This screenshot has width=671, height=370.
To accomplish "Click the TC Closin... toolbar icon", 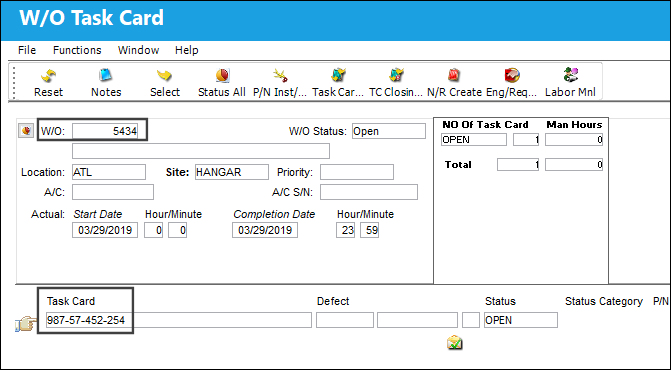I will tap(396, 76).
